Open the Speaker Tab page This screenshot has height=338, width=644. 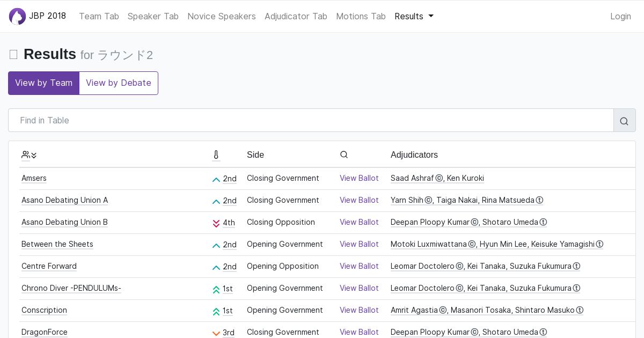pyautogui.click(x=153, y=17)
